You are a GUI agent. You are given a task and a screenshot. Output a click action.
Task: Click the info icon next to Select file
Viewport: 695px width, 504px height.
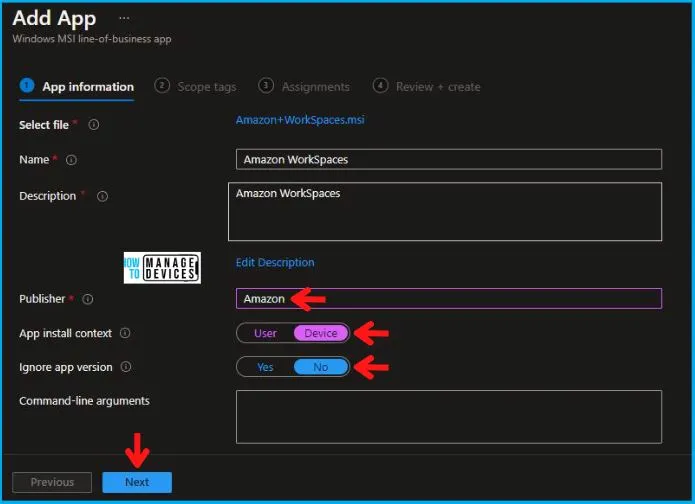pyautogui.click(x=94, y=125)
